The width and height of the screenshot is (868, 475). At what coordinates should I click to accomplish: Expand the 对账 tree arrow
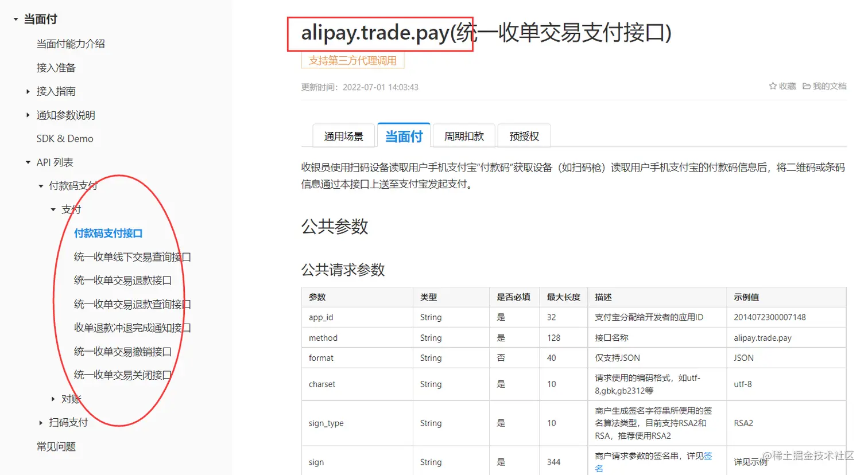(x=53, y=399)
